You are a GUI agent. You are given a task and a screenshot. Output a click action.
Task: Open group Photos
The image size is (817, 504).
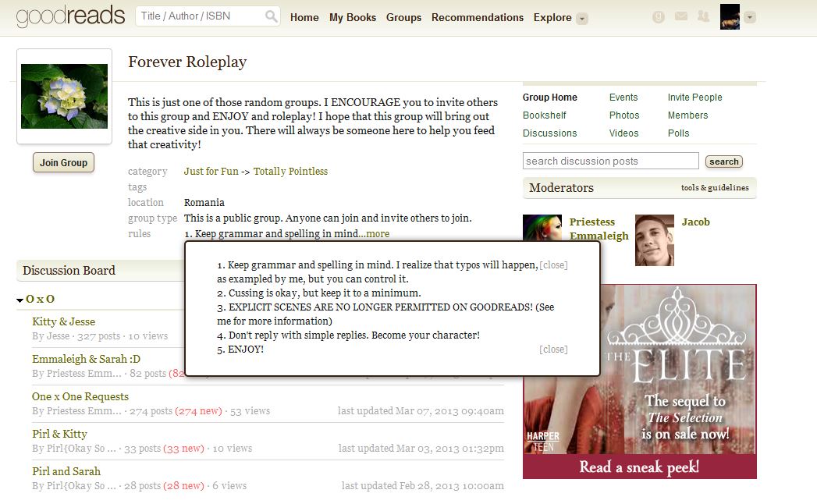coord(624,115)
